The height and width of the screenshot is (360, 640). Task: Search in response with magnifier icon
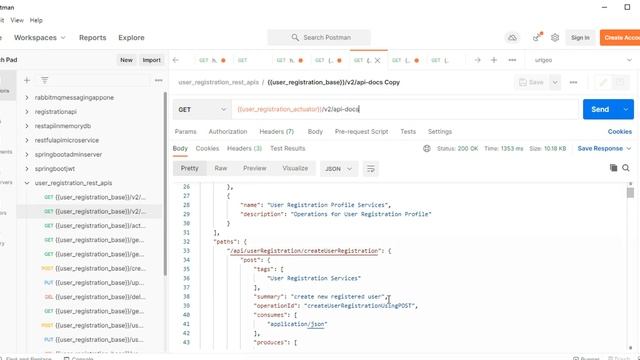[x=626, y=168]
